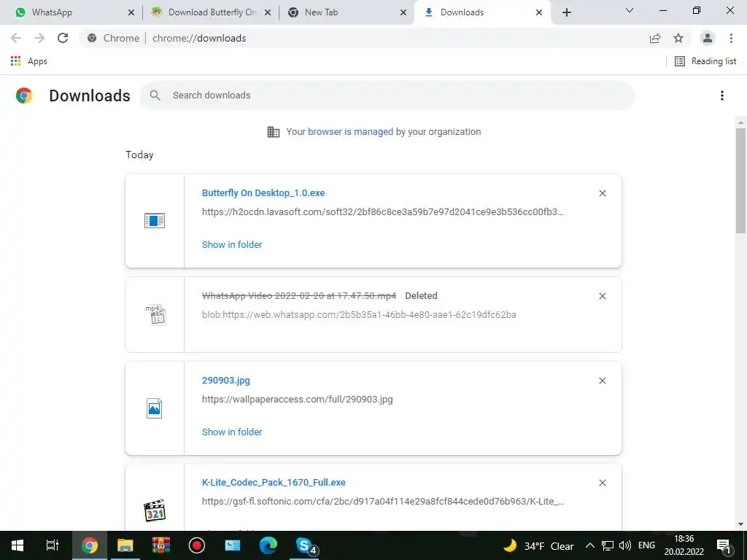
Task: Open the browser is managed link
Action: [351, 132]
